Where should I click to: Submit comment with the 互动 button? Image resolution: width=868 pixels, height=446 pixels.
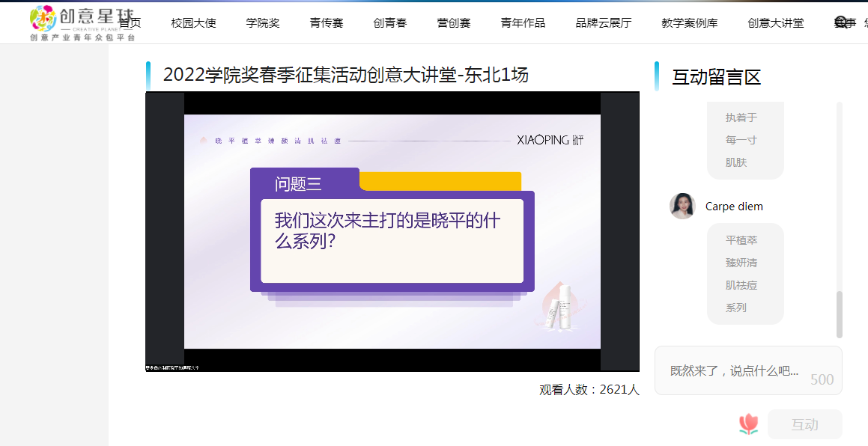pos(805,424)
